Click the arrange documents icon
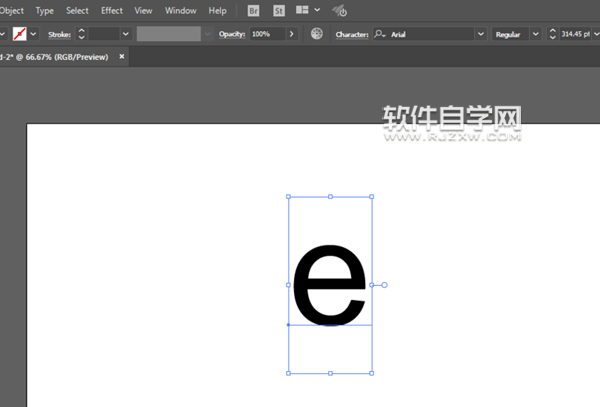 pos(302,10)
